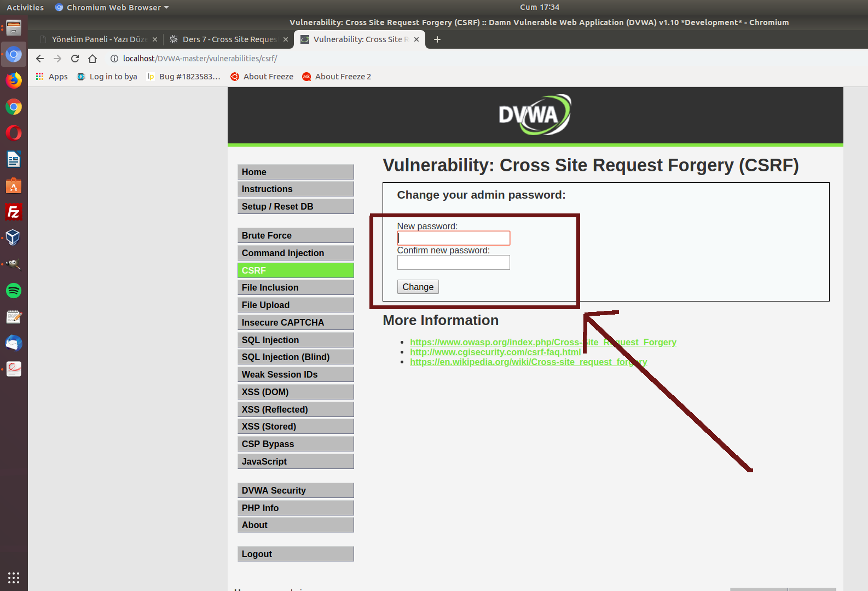Open the File Upload page

(x=296, y=305)
